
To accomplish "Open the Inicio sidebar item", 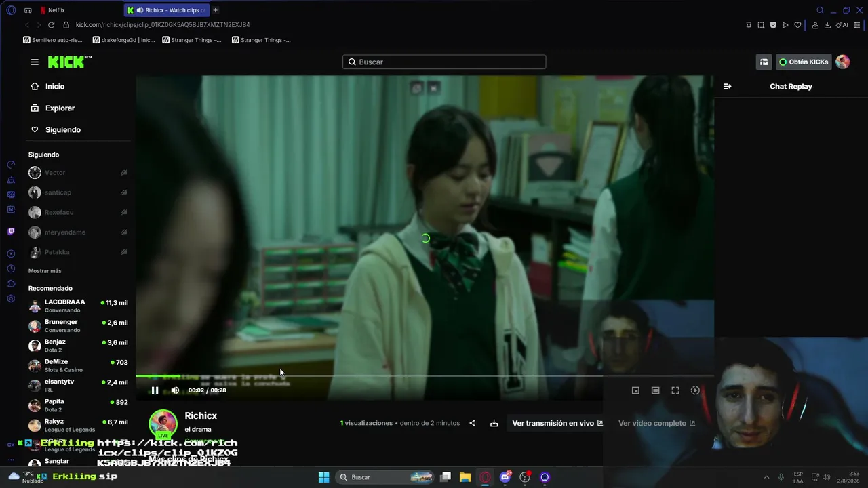I will point(55,87).
